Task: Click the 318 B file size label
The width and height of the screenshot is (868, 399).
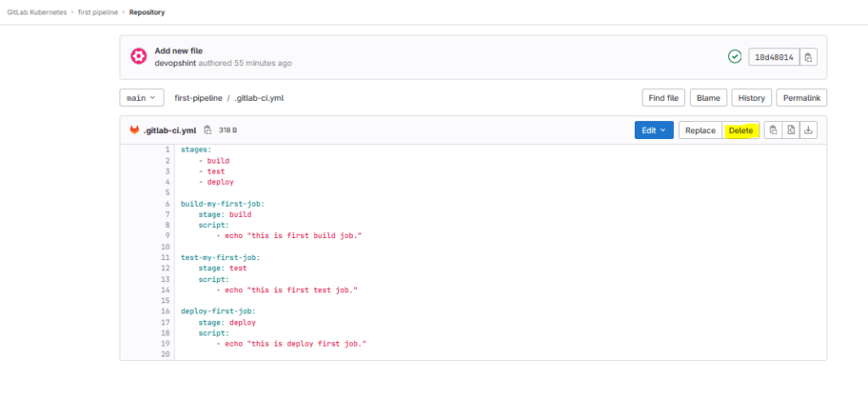Action: tap(228, 130)
